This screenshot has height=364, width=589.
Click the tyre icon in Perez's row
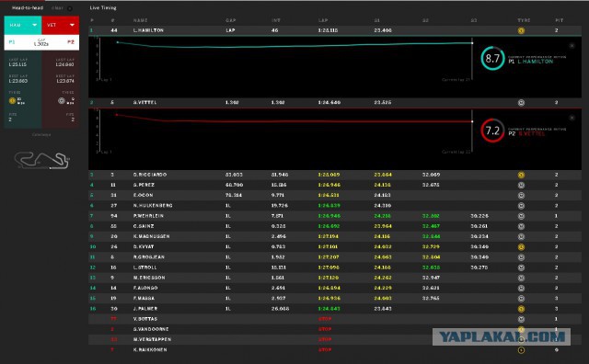point(521,185)
